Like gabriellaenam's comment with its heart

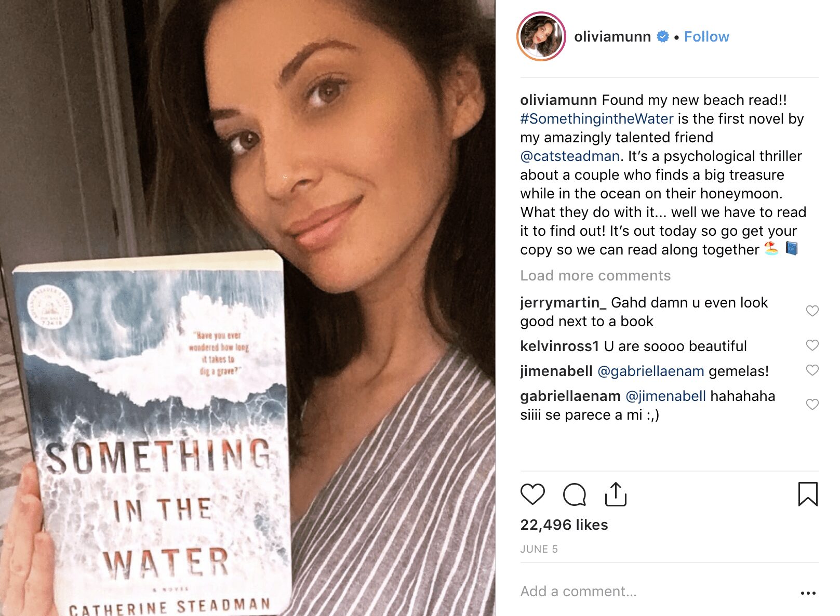click(812, 404)
